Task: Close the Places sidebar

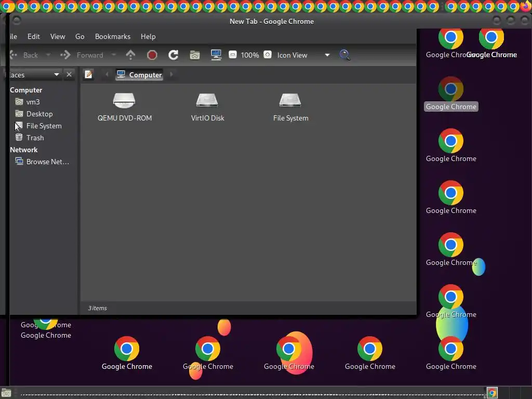Action: click(69, 74)
